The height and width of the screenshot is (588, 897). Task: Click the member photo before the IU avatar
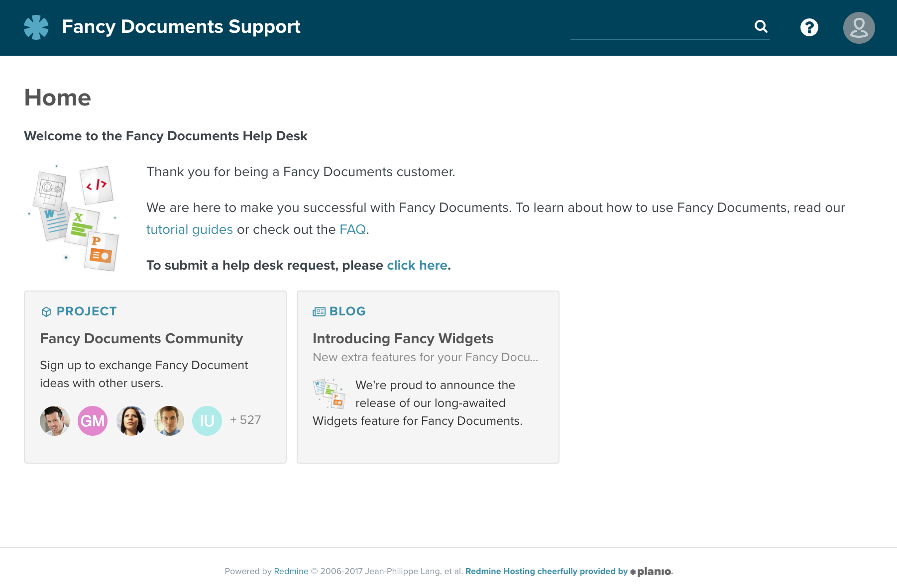coord(169,421)
